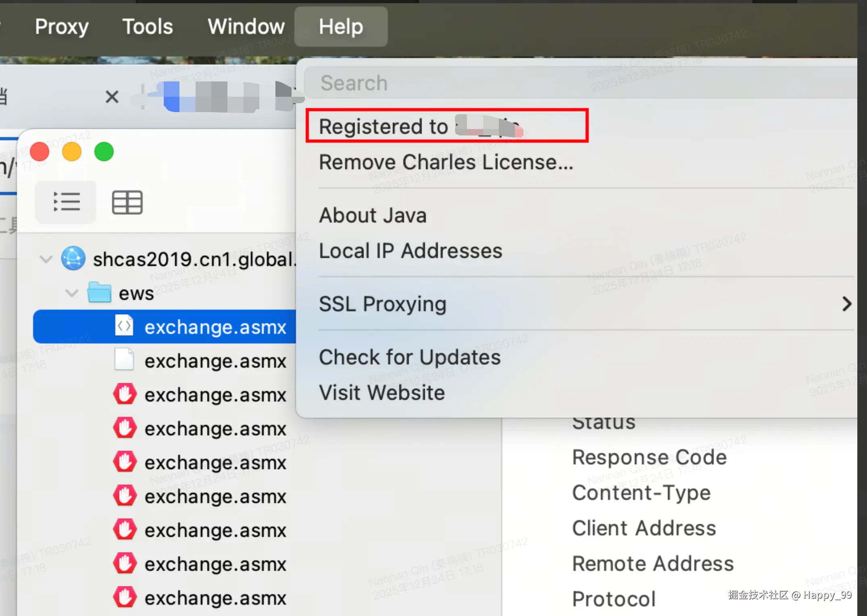Expand the SSL Proxying submenu arrow
The height and width of the screenshot is (616, 867).
[x=846, y=304]
